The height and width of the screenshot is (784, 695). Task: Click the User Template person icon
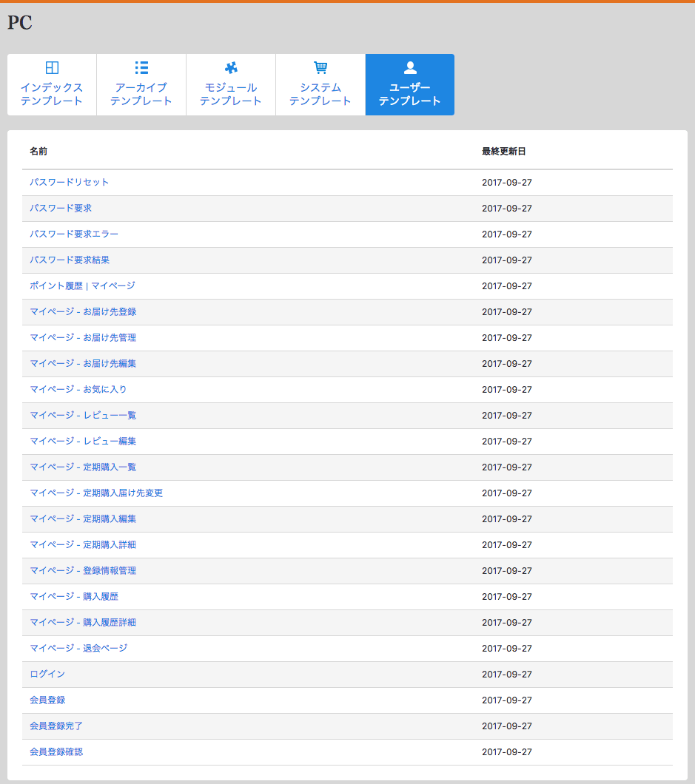tap(410, 68)
